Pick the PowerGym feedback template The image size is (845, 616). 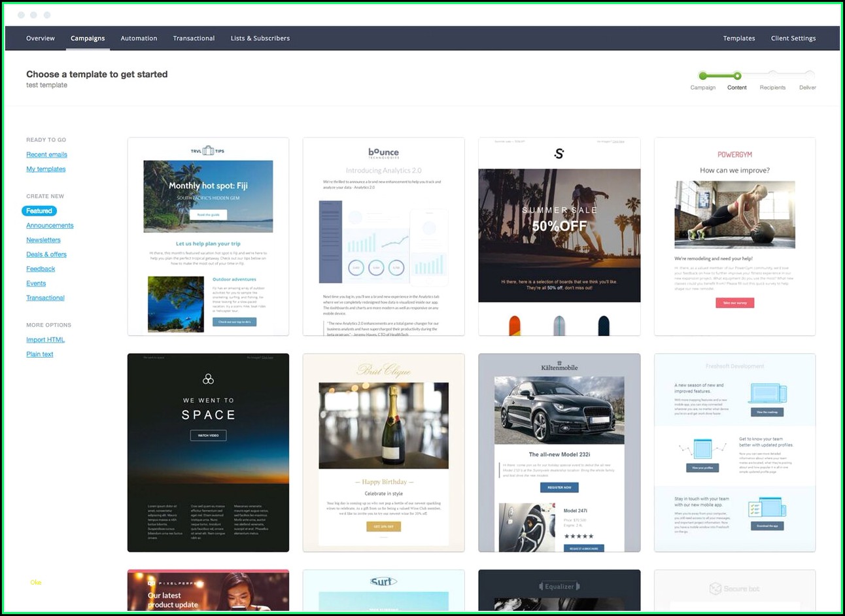tap(734, 236)
